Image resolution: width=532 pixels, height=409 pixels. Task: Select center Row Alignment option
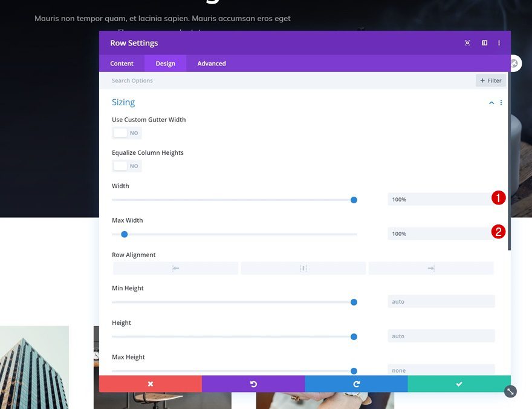(x=303, y=268)
